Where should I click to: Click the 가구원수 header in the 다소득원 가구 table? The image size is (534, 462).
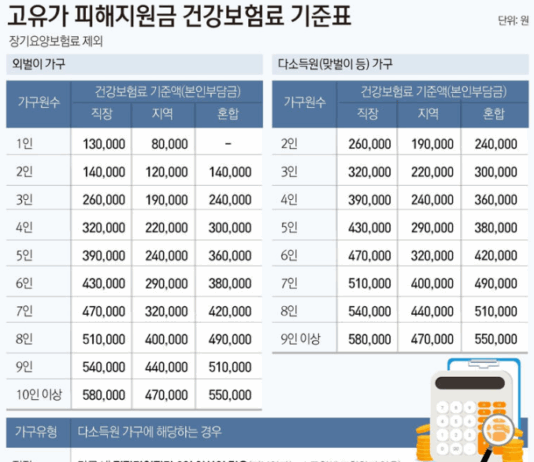point(305,102)
